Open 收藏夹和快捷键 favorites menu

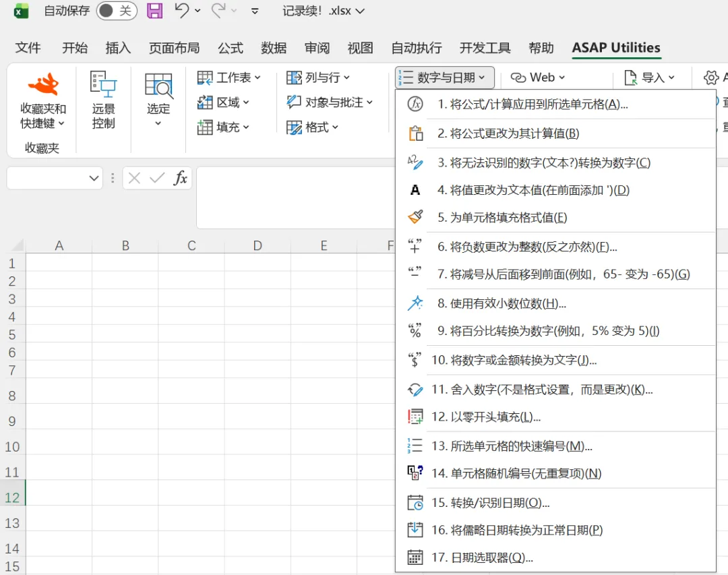coord(42,101)
